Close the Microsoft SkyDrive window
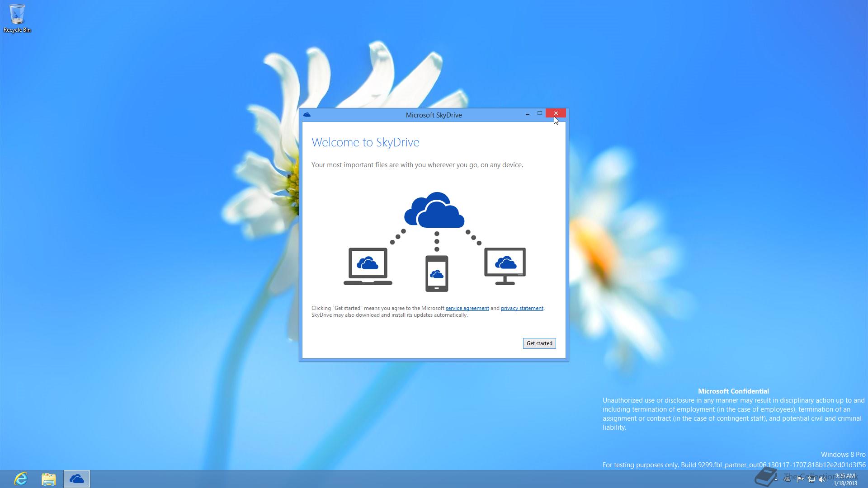Viewport: 868px width, 488px height. click(556, 113)
